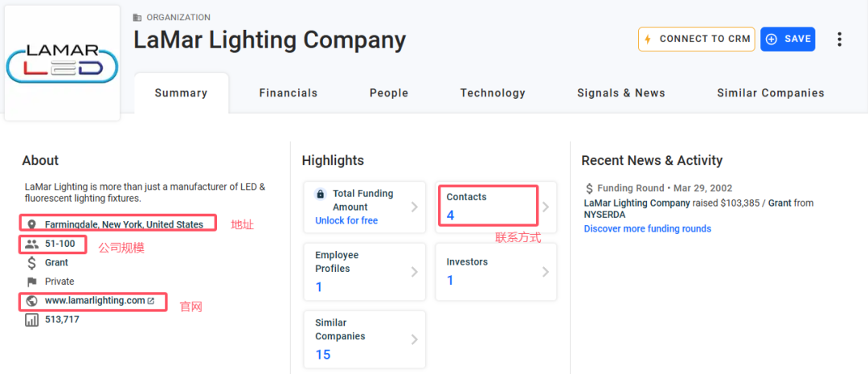Click the Unlock for free link

click(346, 221)
